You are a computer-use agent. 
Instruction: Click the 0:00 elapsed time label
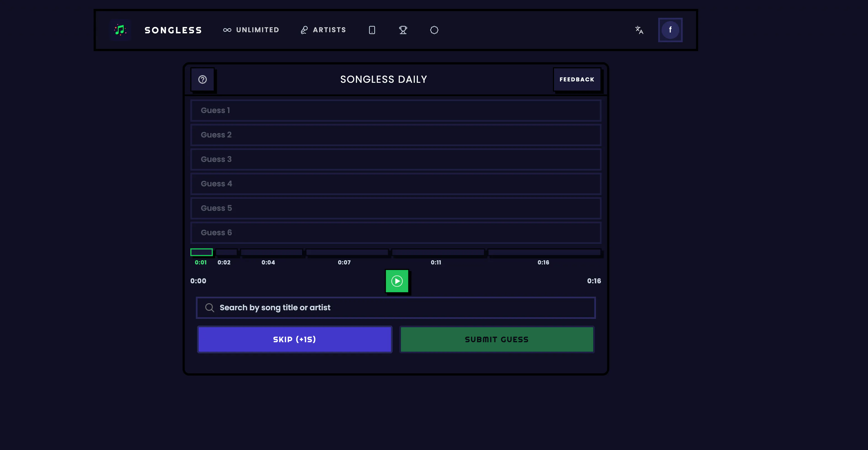coord(198,281)
